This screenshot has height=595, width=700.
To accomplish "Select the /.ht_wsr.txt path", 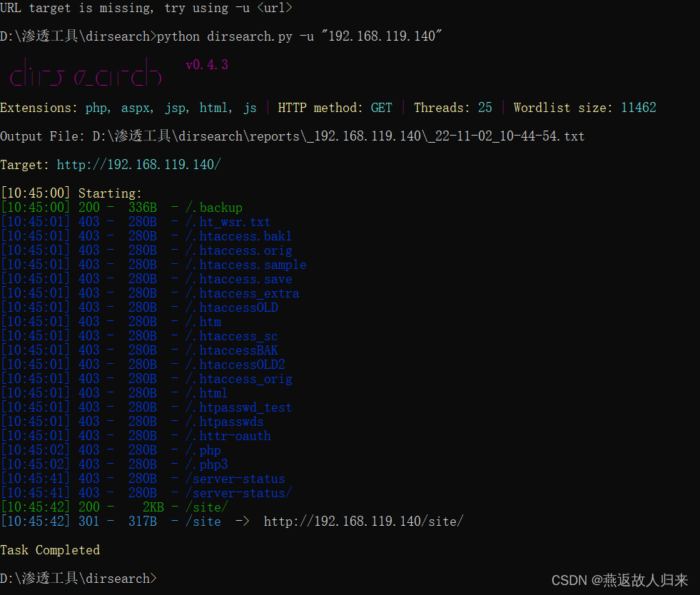I will [228, 222].
